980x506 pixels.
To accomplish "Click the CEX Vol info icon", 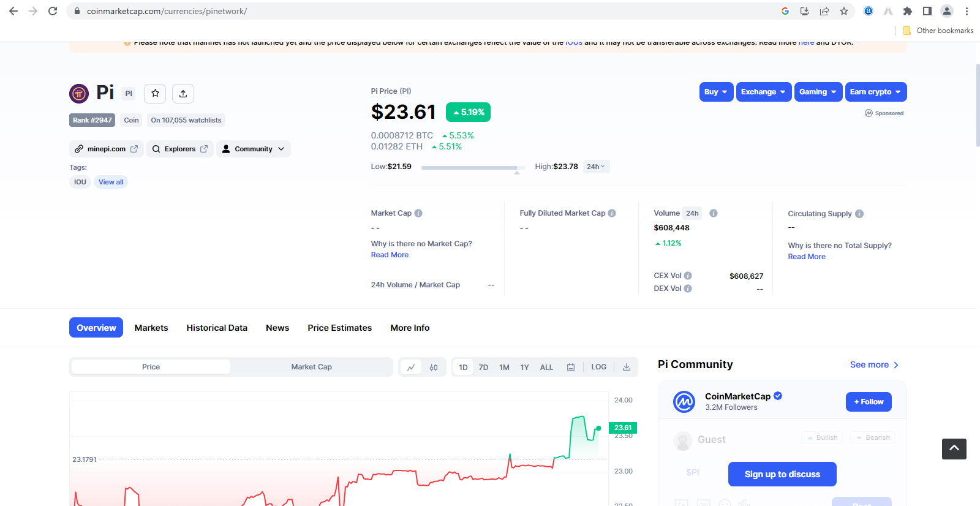I will pos(688,276).
